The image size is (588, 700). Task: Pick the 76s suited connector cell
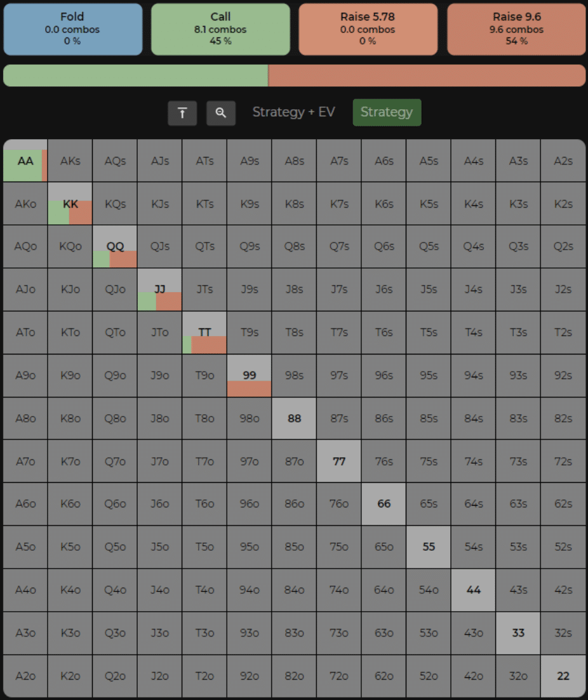pyautogui.click(x=384, y=461)
